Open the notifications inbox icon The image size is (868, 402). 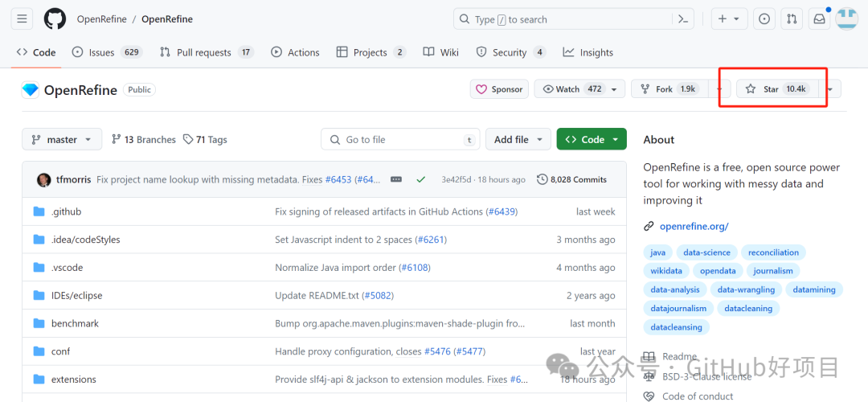[819, 19]
